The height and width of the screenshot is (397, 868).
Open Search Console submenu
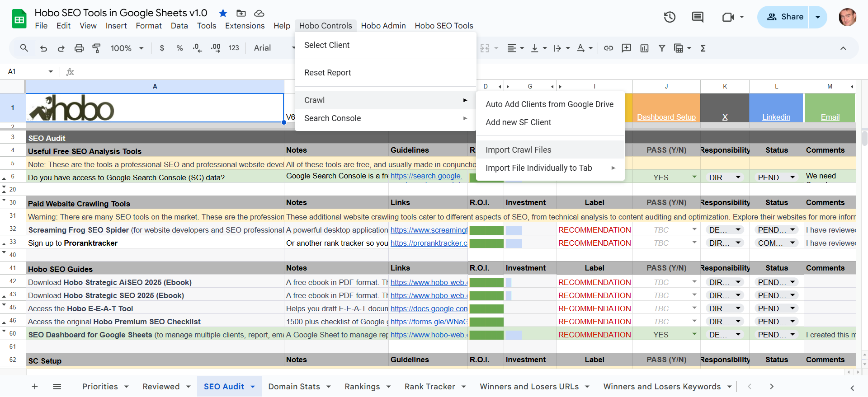(385, 118)
